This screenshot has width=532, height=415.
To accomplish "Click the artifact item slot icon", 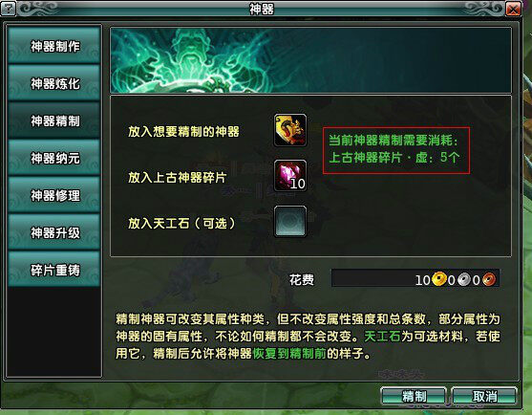I will click(x=290, y=130).
